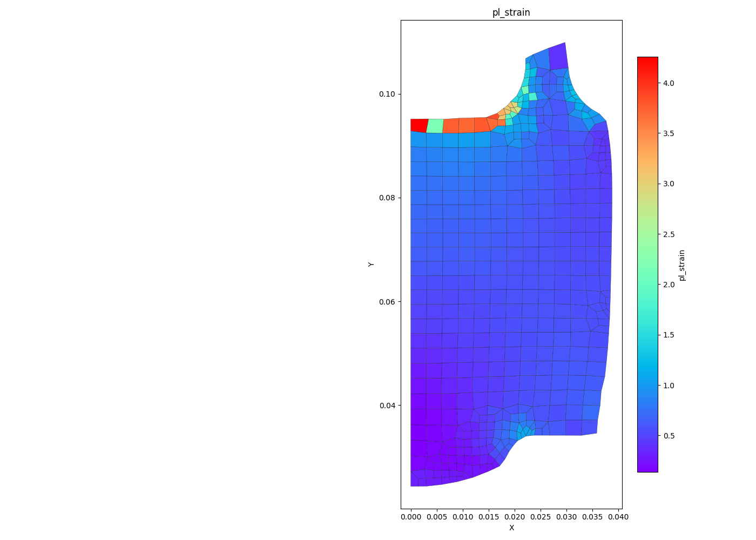
Task: Click the 2.5 colorbar tick label
Action: tap(668, 234)
